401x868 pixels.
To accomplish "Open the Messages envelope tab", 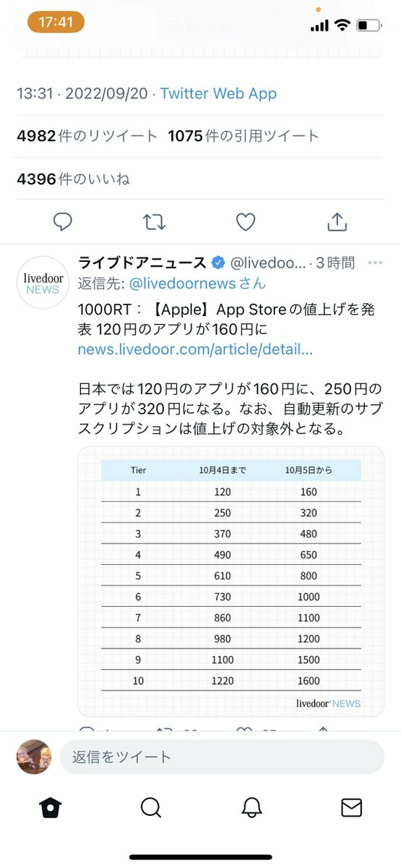I will pyautogui.click(x=351, y=807).
